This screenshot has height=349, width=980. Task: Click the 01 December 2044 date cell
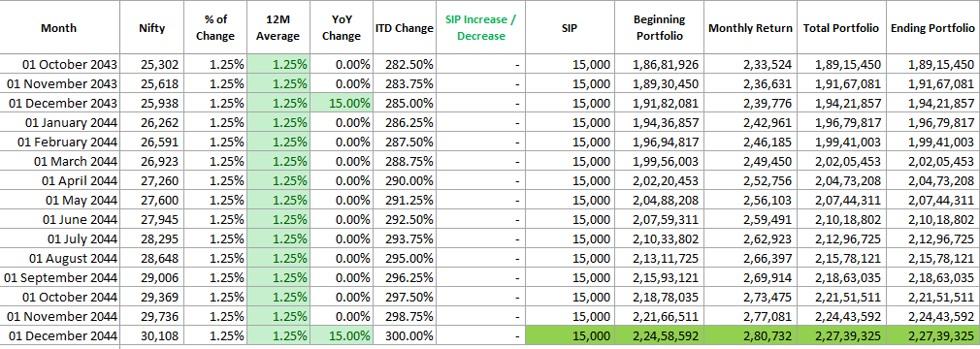(x=59, y=335)
